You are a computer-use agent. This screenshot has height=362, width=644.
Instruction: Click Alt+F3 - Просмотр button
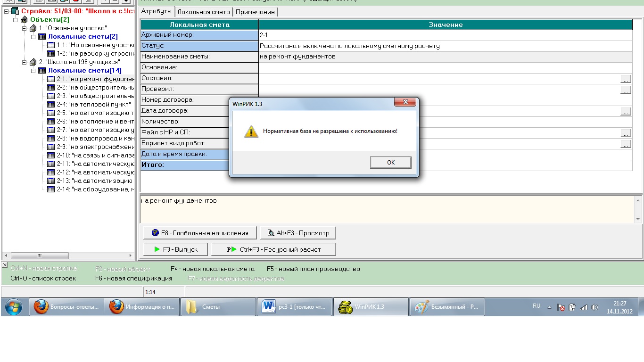(x=298, y=232)
